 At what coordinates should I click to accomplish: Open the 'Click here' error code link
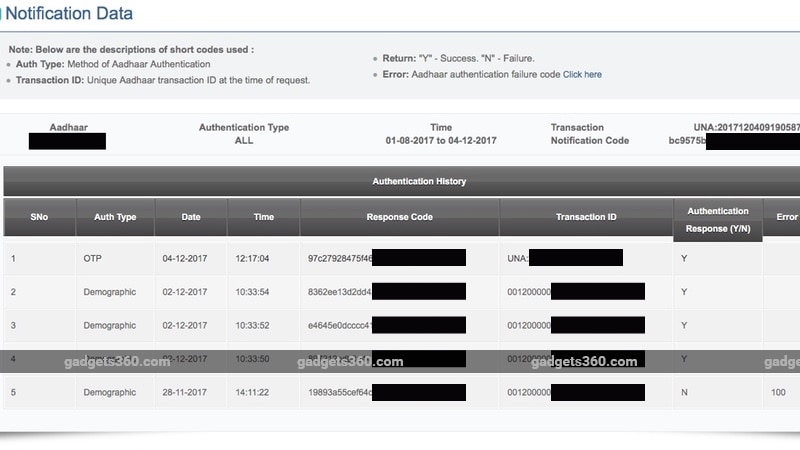(582, 74)
